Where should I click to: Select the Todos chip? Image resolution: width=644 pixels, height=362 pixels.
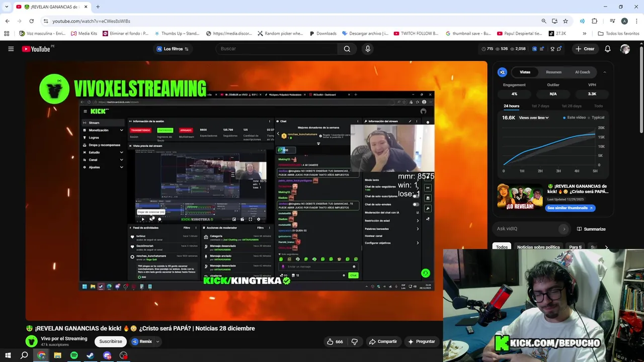pyautogui.click(x=502, y=247)
